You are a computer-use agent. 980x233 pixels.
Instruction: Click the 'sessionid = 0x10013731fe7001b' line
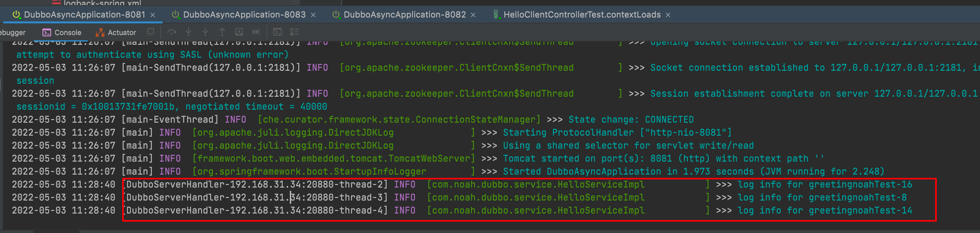click(171, 107)
